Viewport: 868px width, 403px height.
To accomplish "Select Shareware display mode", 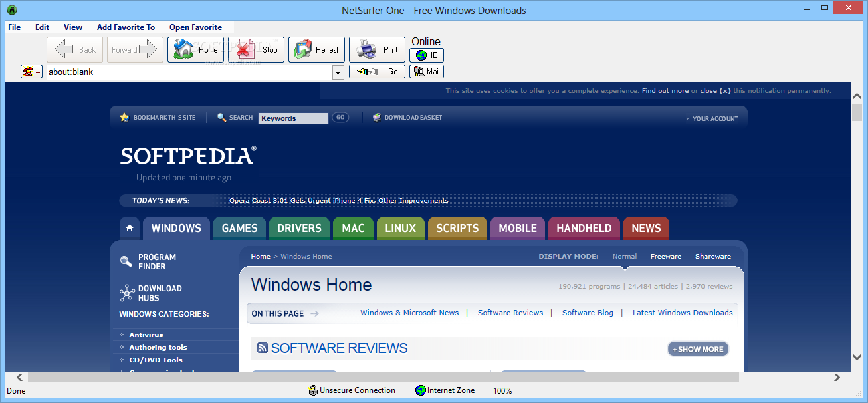I will coord(713,257).
